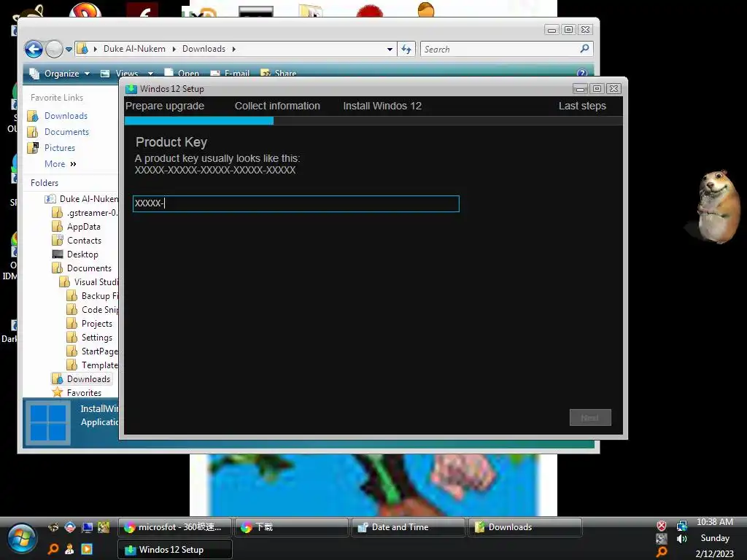
Task: Click Downloads breadcrumb in address bar
Action: coord(204,49)
